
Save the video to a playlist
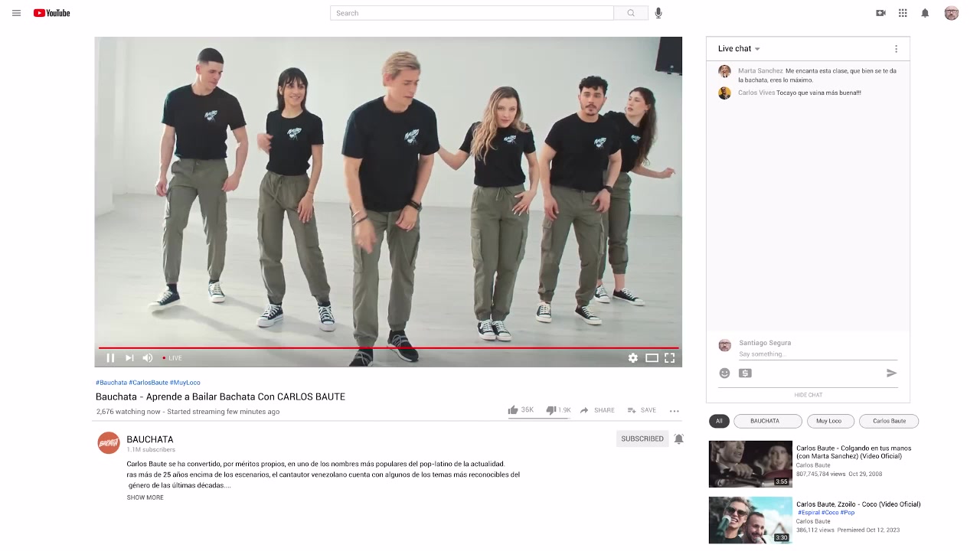tap(642, 410)
